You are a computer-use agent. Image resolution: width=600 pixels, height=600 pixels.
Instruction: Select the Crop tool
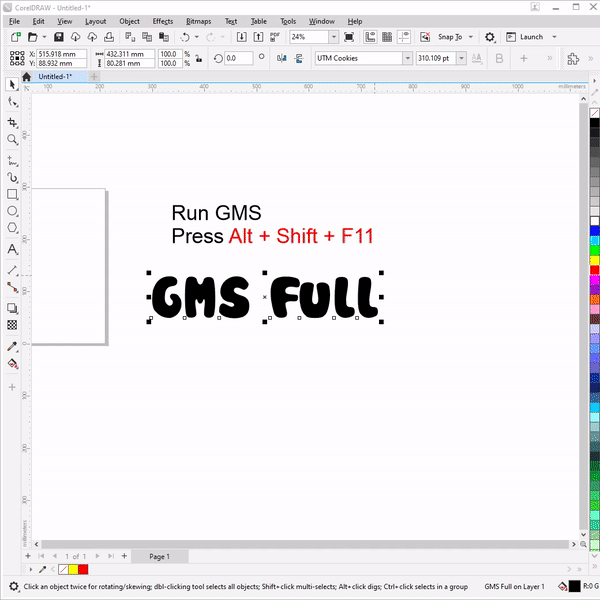tap(12, 121)
